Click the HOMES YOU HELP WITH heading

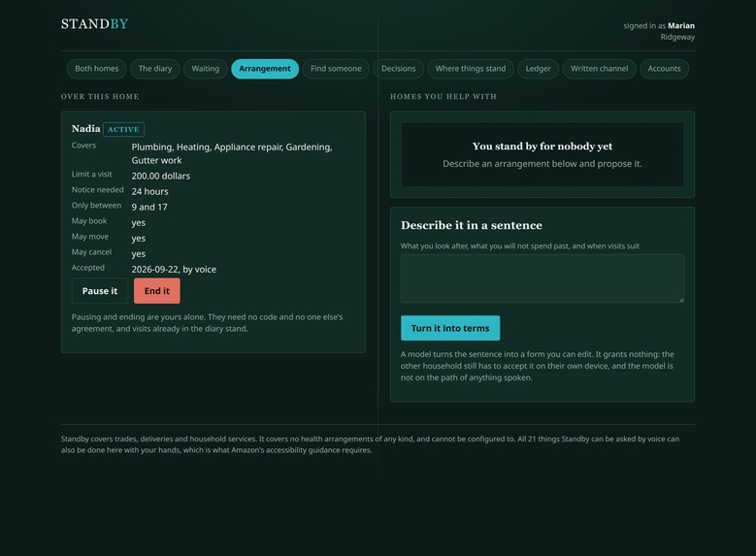444,96
